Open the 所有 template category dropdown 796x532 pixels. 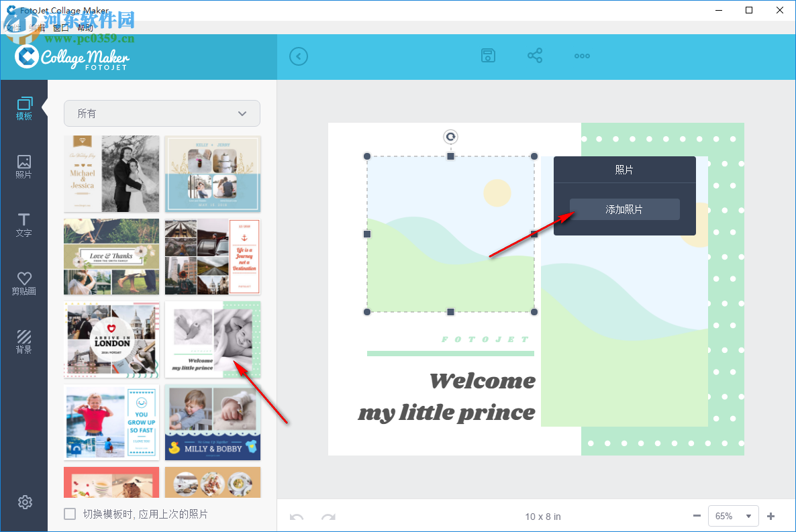point(161,113)
